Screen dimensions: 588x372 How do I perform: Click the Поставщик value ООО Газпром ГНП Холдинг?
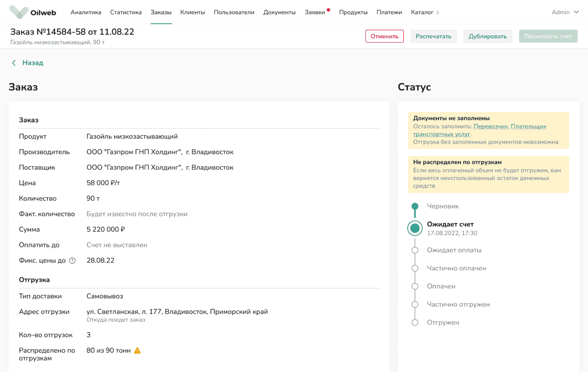pos(160,168)
